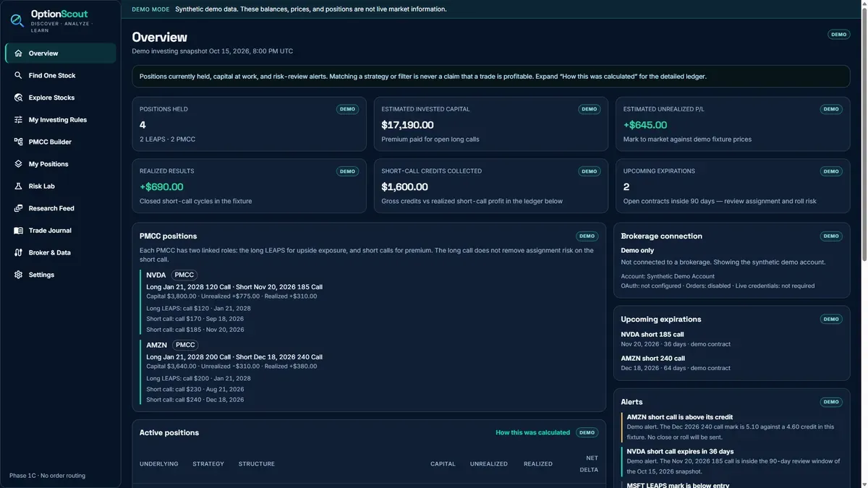Open the Overview page
Viewport: 868px width, 488px height.
click(x=61, y=53)
